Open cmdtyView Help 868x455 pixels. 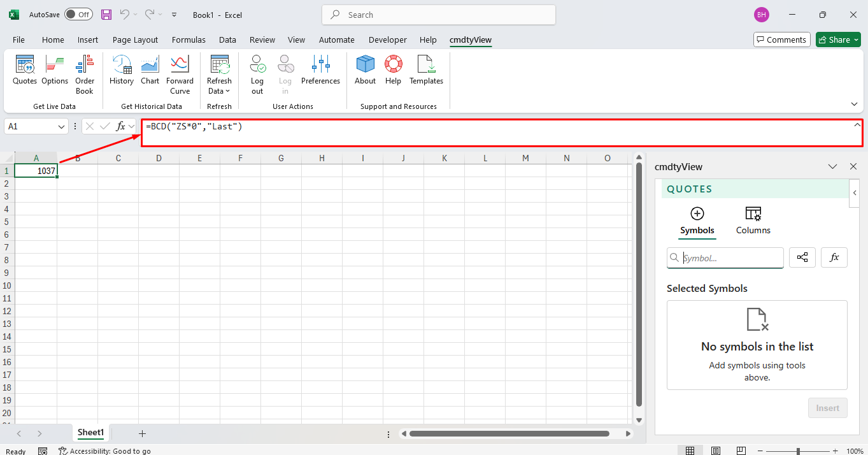point(394,70)
